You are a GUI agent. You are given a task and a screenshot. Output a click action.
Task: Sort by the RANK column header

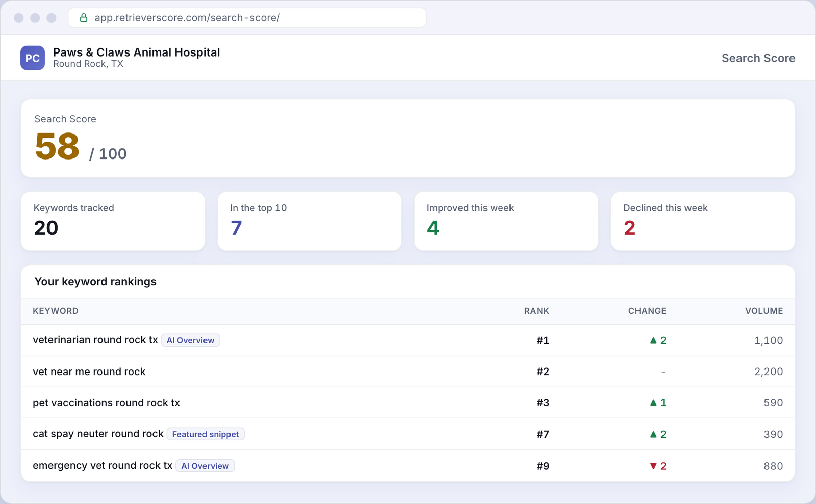pos(537,311)
